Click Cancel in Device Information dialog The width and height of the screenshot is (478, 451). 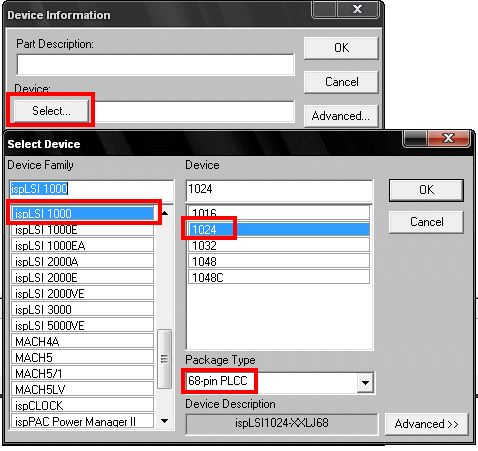341,82
